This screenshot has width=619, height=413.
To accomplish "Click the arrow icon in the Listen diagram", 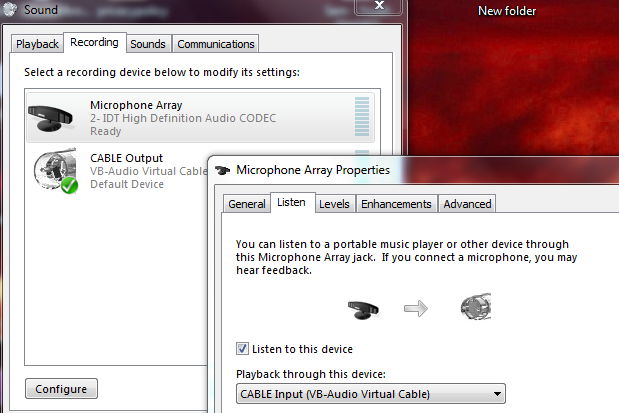I will coord(416,308).
